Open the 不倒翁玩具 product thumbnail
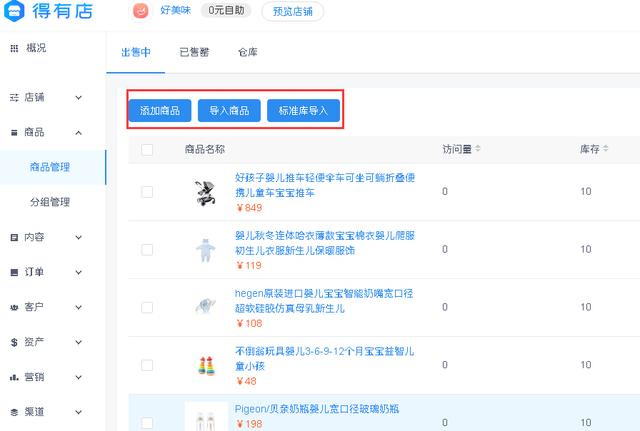 coord(206,365)
